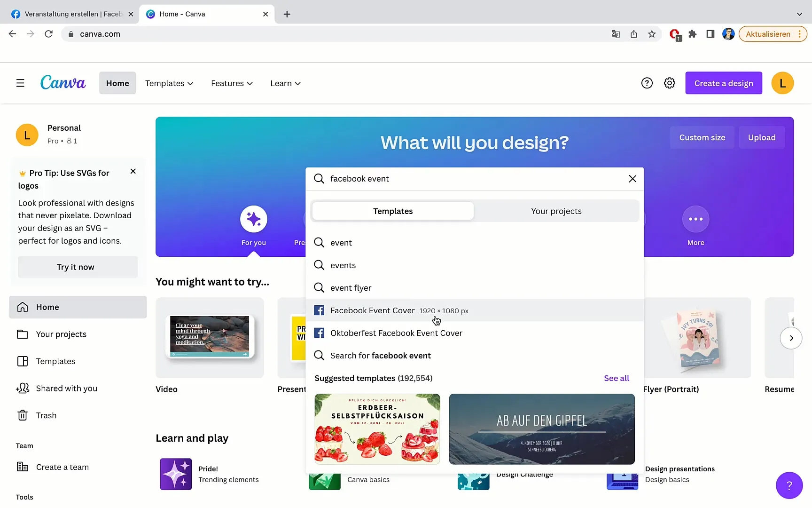Click Create a design button
This screenshot has height=508, width=812.
click(x=724, y=83)
